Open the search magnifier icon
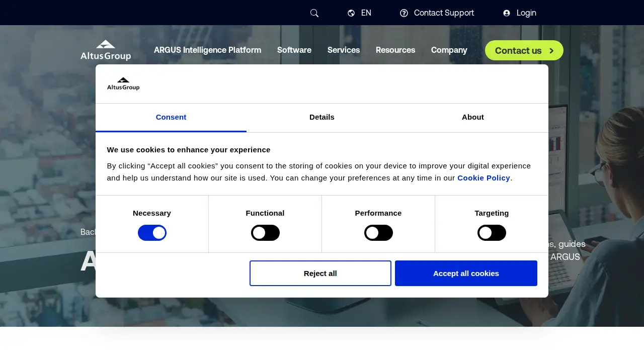Screen dimensions: 644x362 314,13
